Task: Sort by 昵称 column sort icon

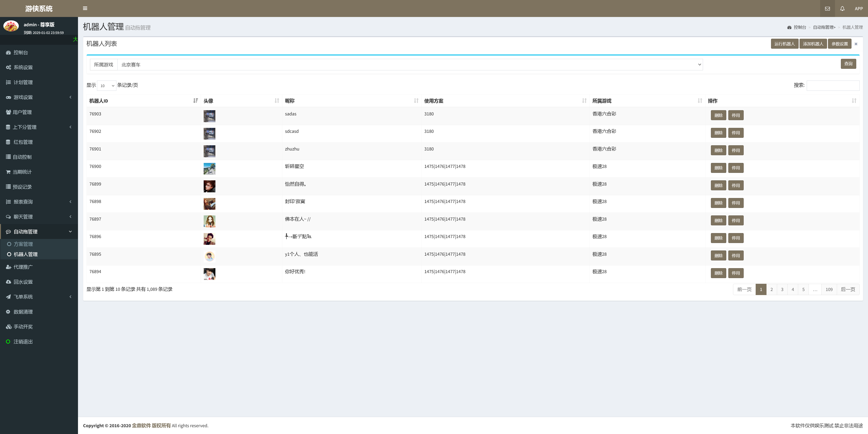Action: (416, 100)
